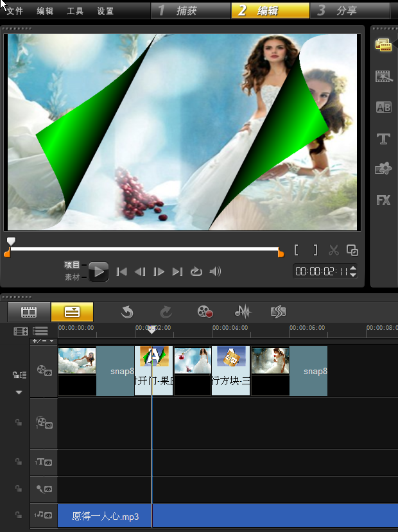The height and width of the screenshot is (532, 398).
Task: Open the 文件 menu
Action: tap(15, 11)
